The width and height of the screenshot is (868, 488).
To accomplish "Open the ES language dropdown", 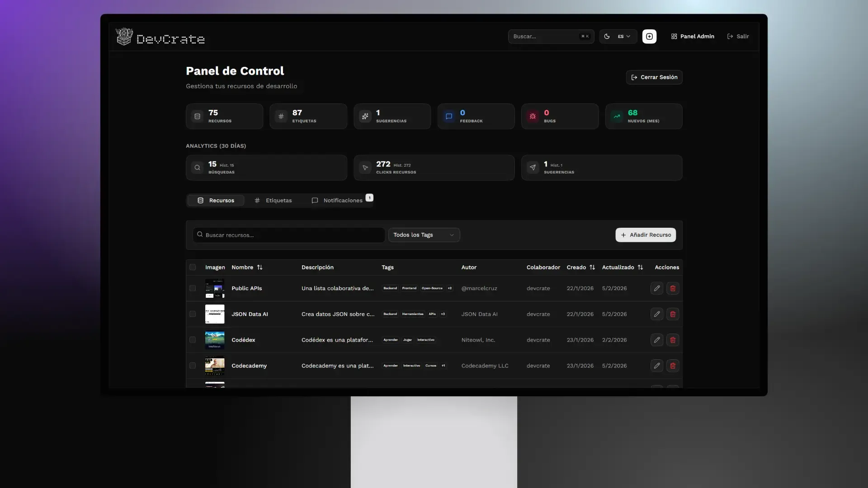I will pos(624,37).
